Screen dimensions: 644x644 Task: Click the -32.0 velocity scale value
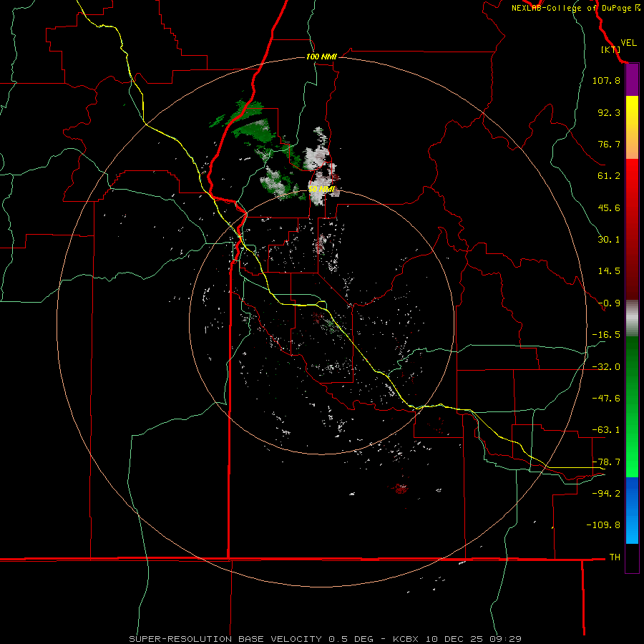pyautogui.click(x=606, y=367)
